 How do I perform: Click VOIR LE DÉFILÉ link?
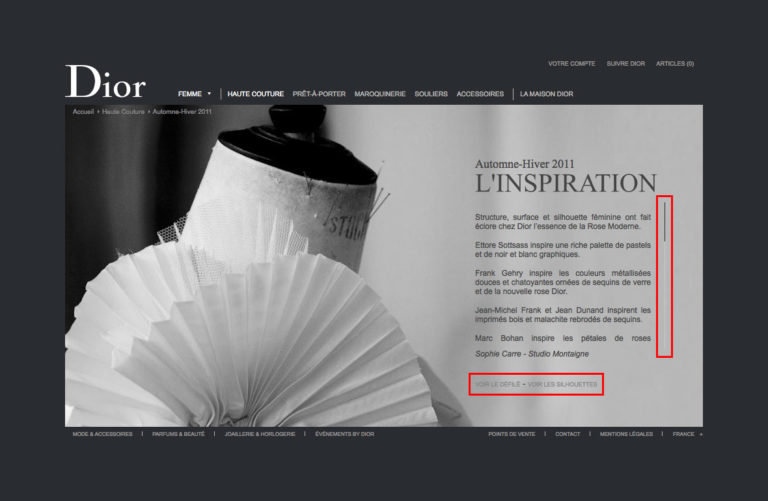(x=498, y=384)
